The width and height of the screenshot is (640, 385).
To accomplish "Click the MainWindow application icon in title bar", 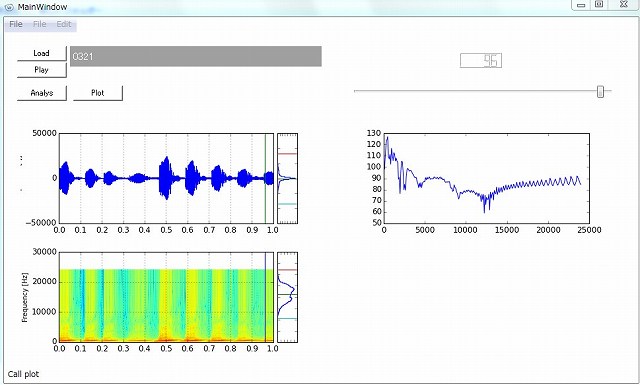I will [9, 7].
